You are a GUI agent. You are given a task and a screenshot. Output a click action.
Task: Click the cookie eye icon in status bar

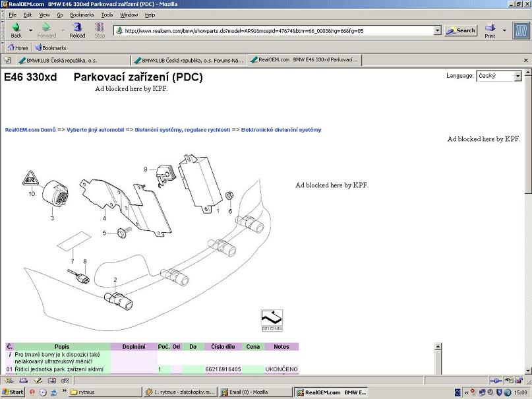508,381
